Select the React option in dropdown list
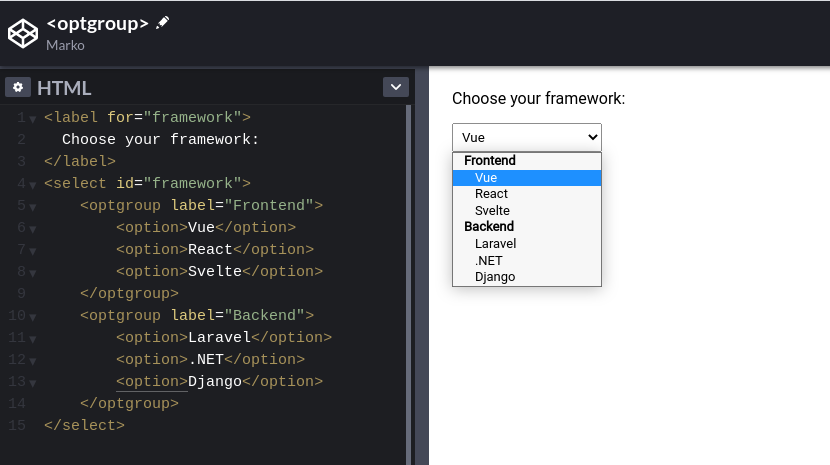The image size is (830, 465). [527, 194]
